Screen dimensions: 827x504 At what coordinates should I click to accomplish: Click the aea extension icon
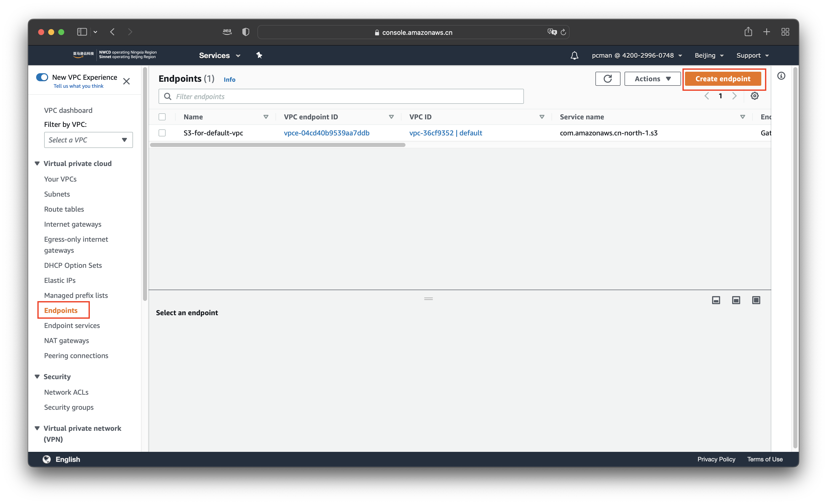tap(227, 32)
